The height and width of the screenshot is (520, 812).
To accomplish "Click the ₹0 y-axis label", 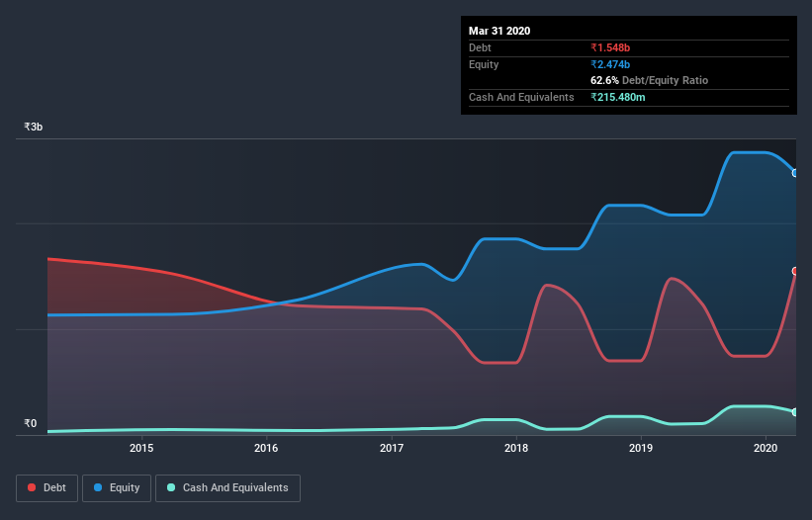I will (x=31, y=423).
